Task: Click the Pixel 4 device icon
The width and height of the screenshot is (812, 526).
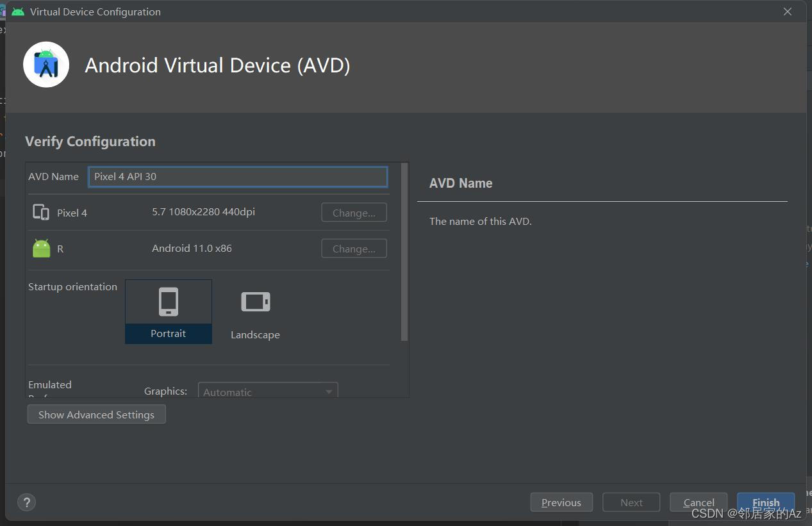Action: click(x=41, y=212)
